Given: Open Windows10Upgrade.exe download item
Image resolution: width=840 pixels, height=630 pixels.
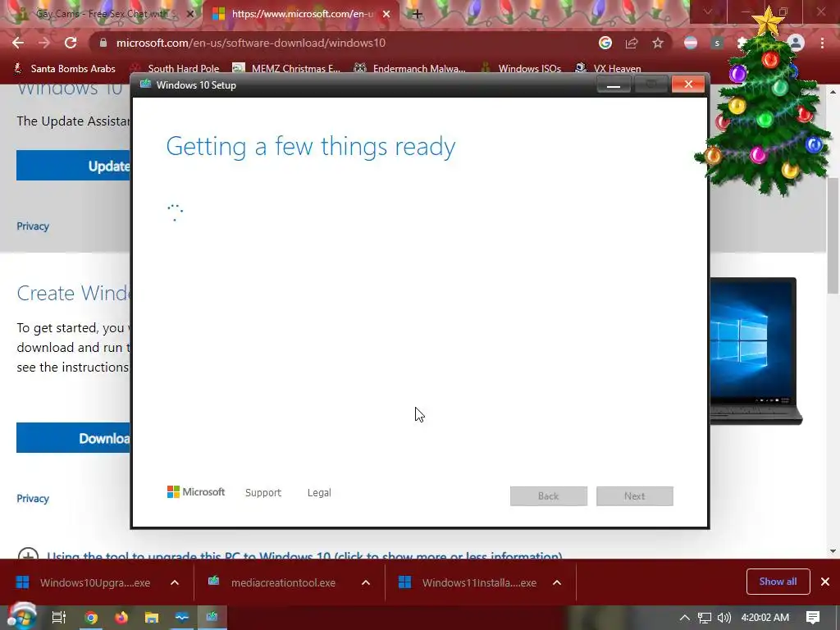Looking at the screenshot, I should 84,582.
